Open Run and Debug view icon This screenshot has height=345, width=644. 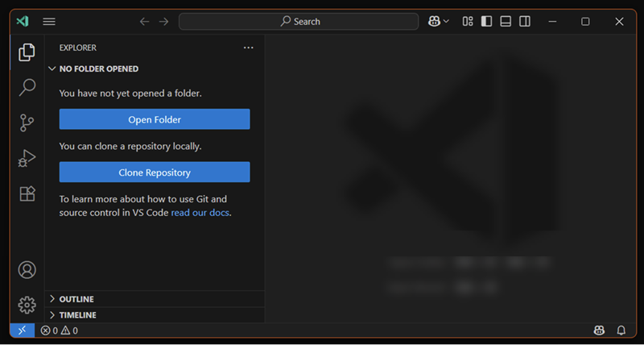[27, 158]
